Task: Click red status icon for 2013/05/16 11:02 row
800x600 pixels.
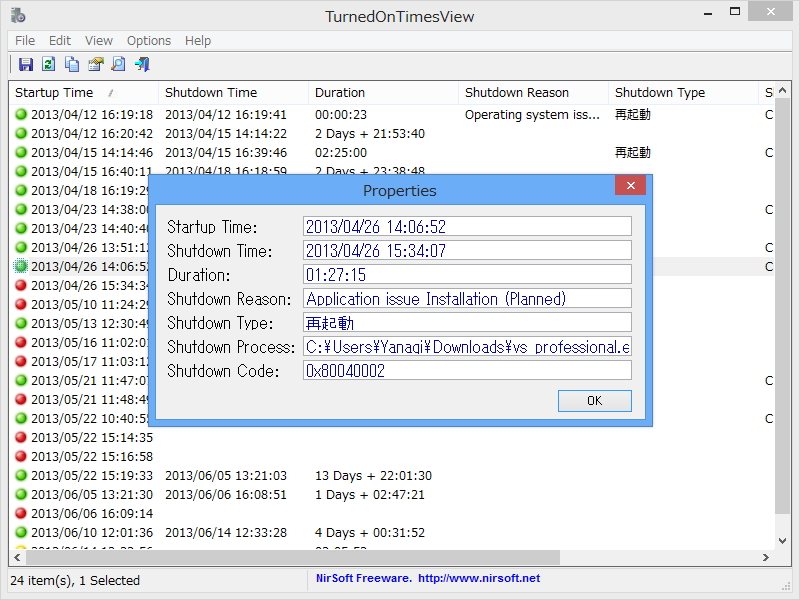Action: coord(21,342)
